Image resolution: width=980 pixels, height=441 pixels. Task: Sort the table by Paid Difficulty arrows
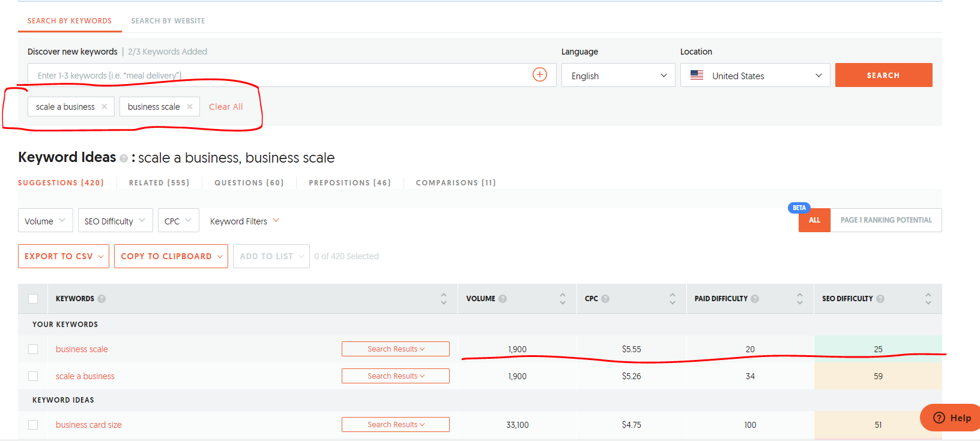pyautogui.click(x=800, y=298)
